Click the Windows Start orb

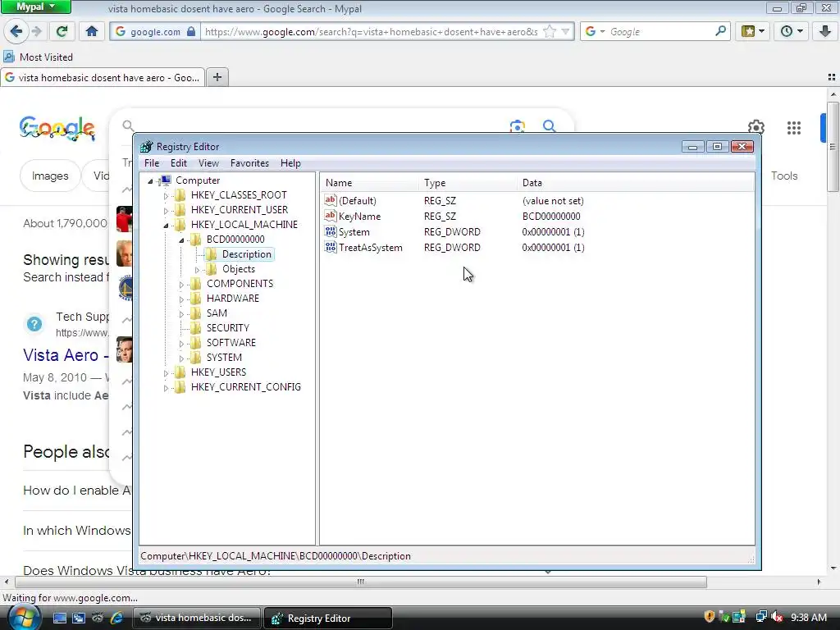24,618
